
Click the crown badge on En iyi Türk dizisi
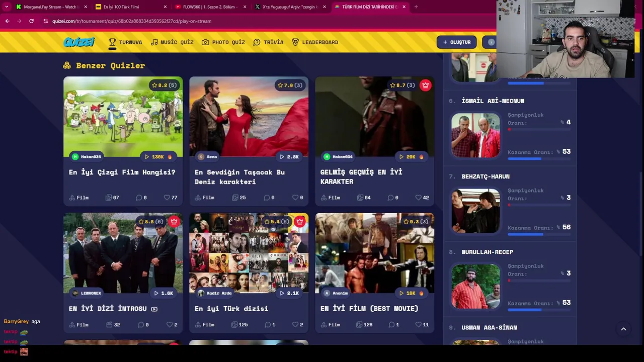pyautogui.click(x=300, y=221)
